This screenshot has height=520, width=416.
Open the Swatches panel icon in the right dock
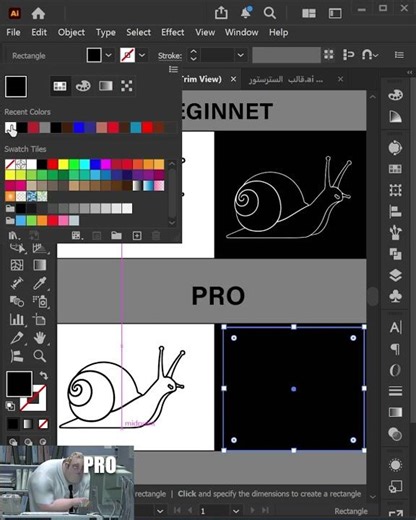(x=395, y=169)
